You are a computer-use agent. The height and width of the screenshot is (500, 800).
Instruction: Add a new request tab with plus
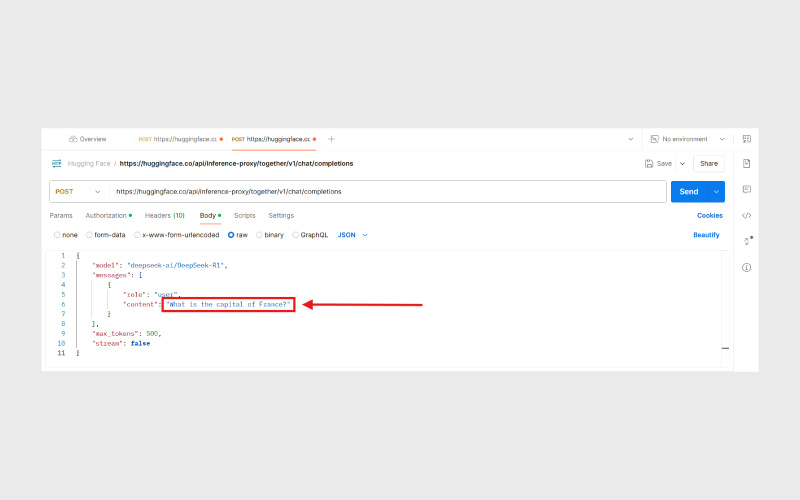[331, 139]
